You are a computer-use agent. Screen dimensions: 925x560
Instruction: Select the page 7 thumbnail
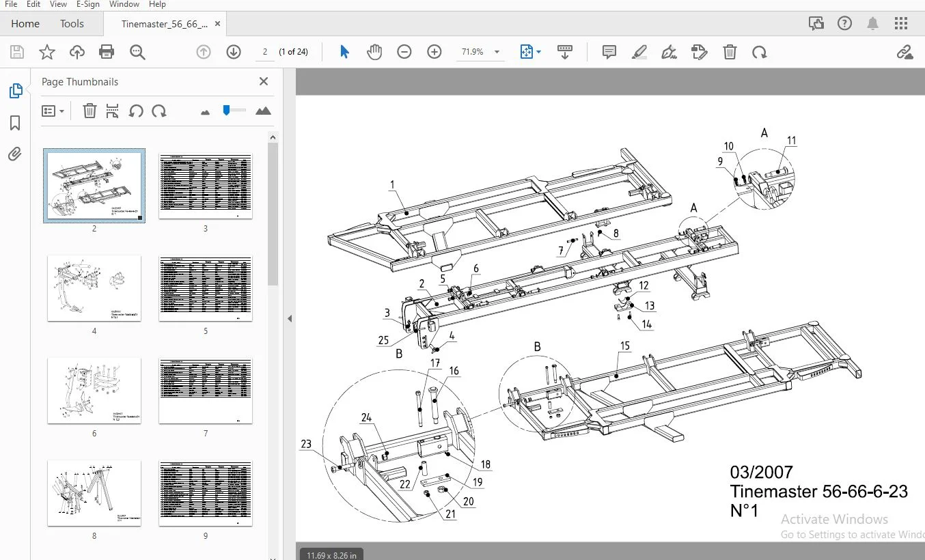tap(206, 391)
